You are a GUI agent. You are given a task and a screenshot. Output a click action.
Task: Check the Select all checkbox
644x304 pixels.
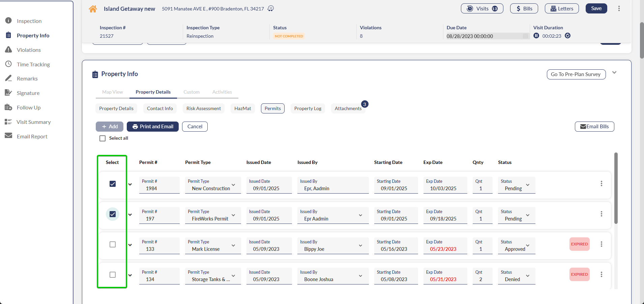103,138
